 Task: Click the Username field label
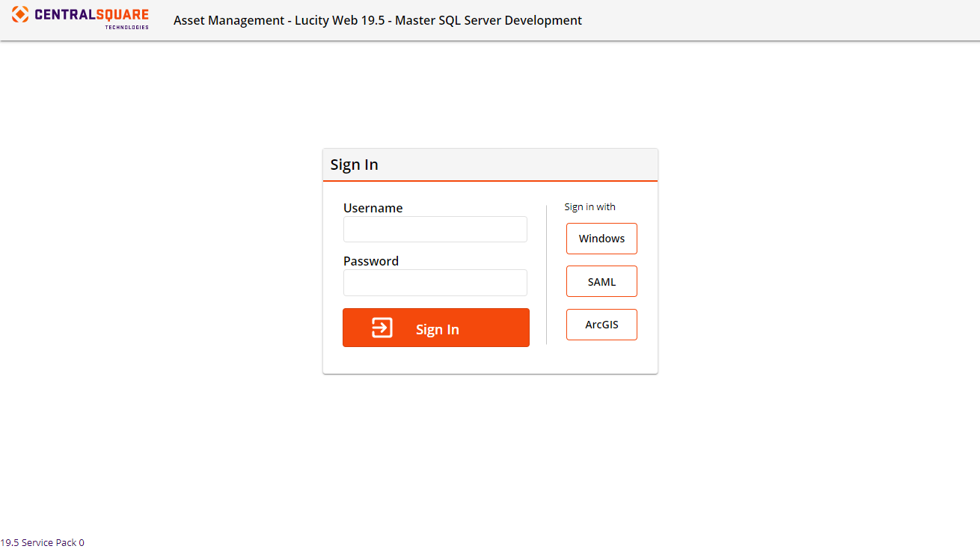coord(373,207)
